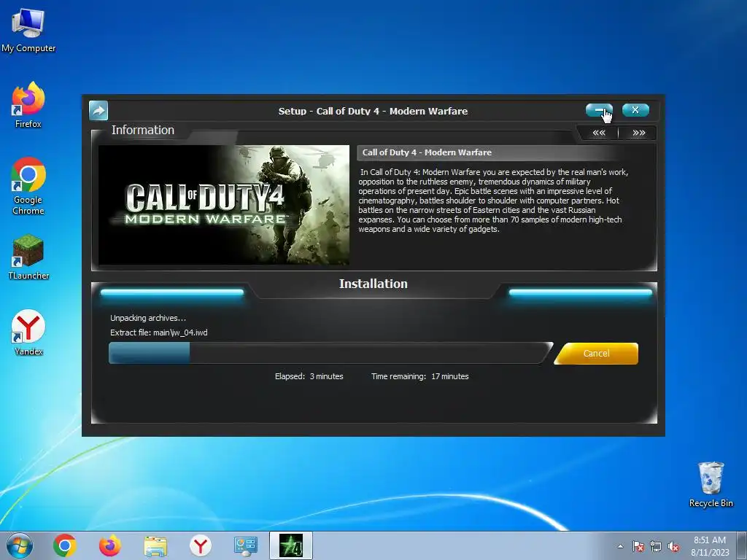Click 'Extract file: main\iw_04.iwd' text

[158, 332]
